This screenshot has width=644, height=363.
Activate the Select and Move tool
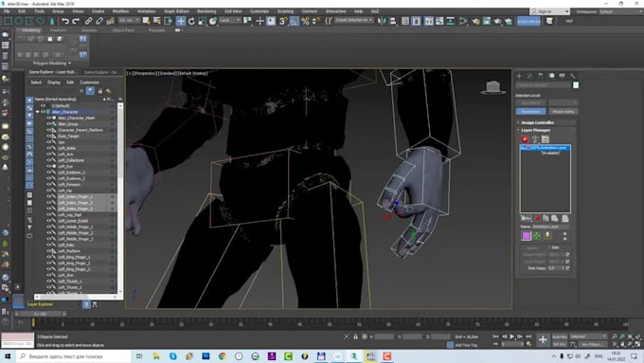pyautogui.click(x=181, y=21)
